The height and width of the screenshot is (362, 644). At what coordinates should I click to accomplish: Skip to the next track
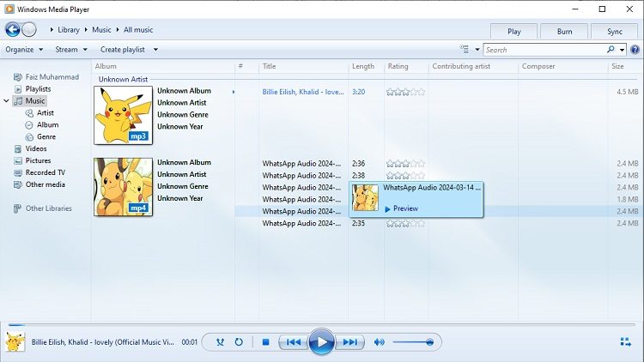point(349,342)
